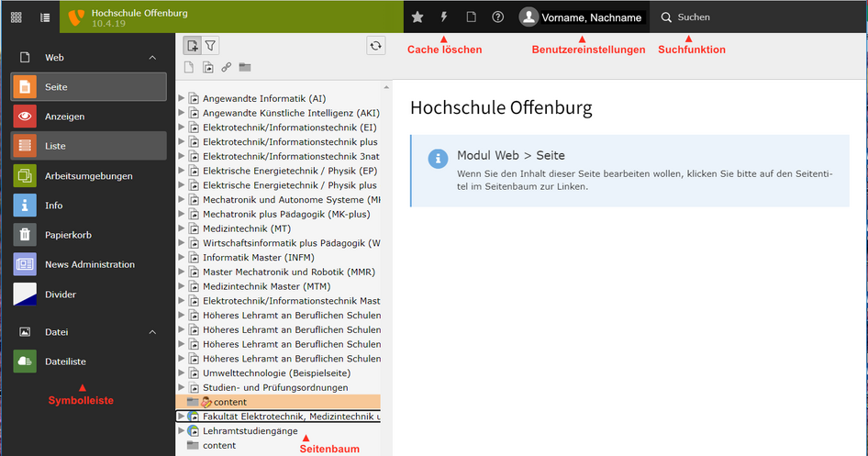Select Umwelttechnologie (Beispielseite) page in tree
868x456 pixels.
pyautogui.click(x=276, y=373)
